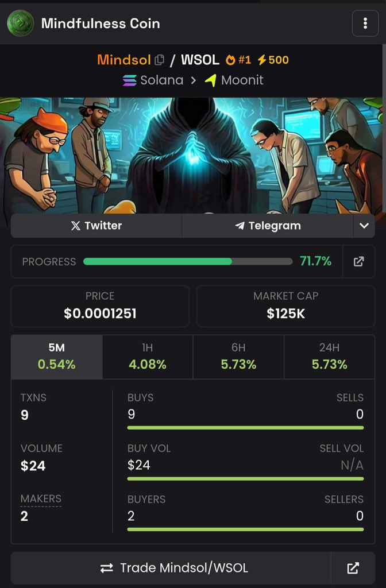Expand more social links chevron

pos(364,226)
